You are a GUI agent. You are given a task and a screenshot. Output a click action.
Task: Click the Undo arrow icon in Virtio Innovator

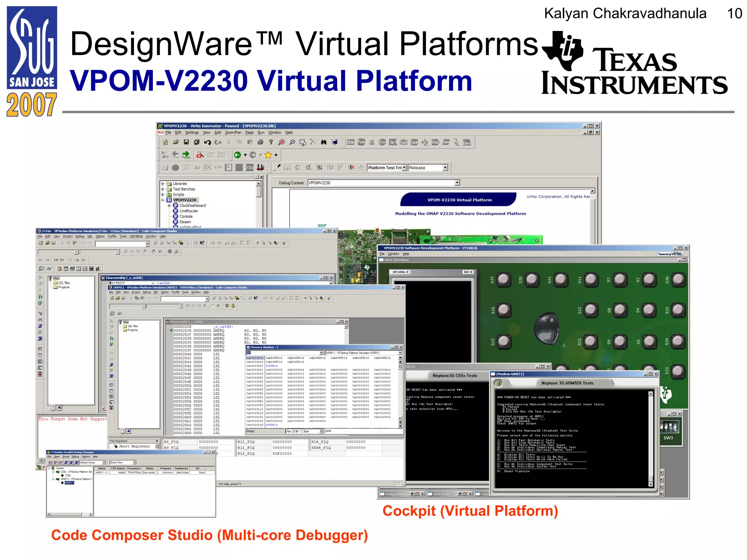pos(208,143)
